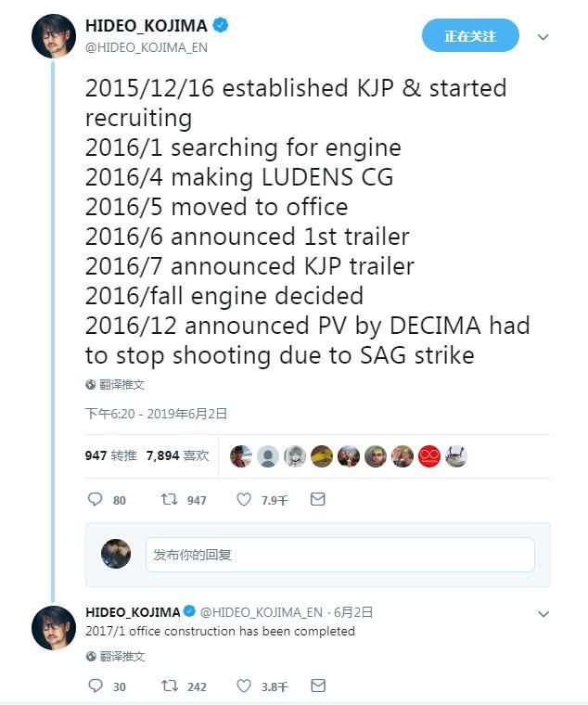The width and height of the screenshot is (588, 705).
Task: Toggle the blue 正在关注 following button
Action: [x=470, y=36]
